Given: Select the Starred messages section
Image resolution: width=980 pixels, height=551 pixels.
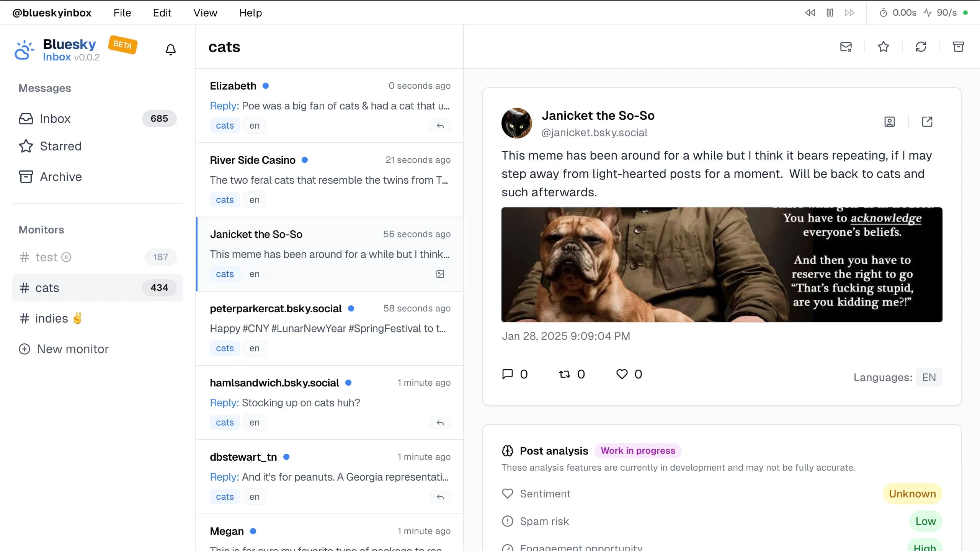Looking at the screenshot, I should 60,146.
